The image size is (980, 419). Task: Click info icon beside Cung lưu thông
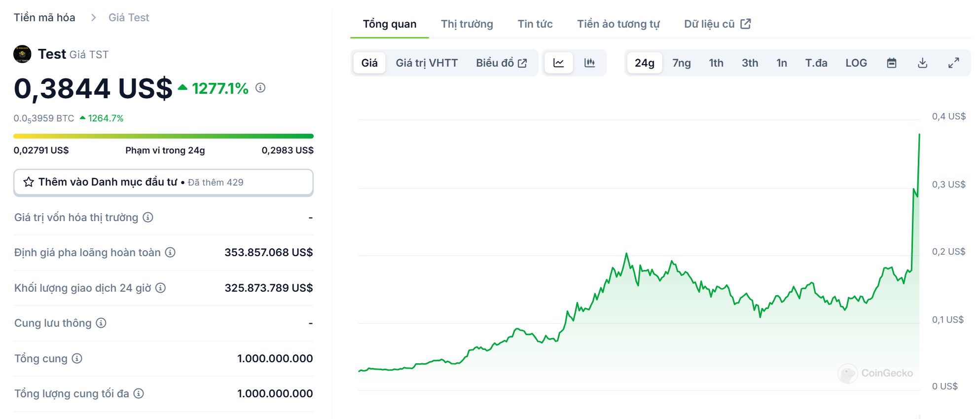(101, 323)
